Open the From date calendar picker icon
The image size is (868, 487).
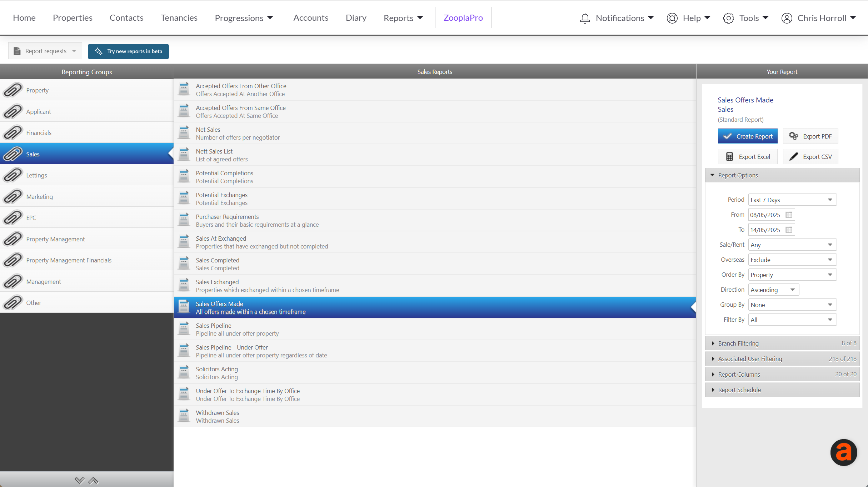(x=789, y=215)
